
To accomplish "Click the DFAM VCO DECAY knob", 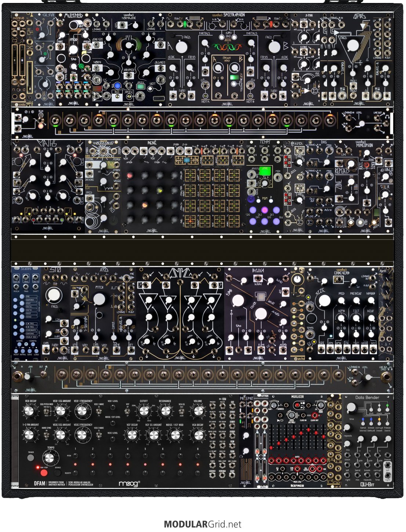I will click(x=30, y=411).
